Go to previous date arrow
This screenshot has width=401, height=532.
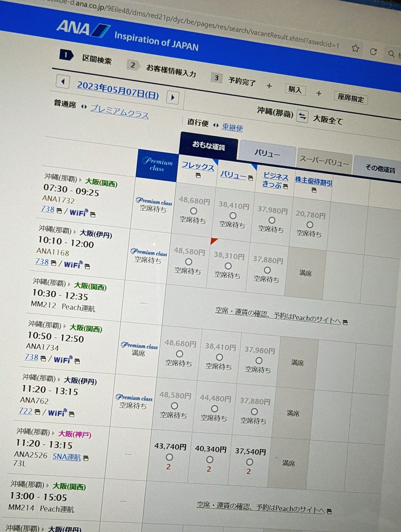click(x=63, y=81)
